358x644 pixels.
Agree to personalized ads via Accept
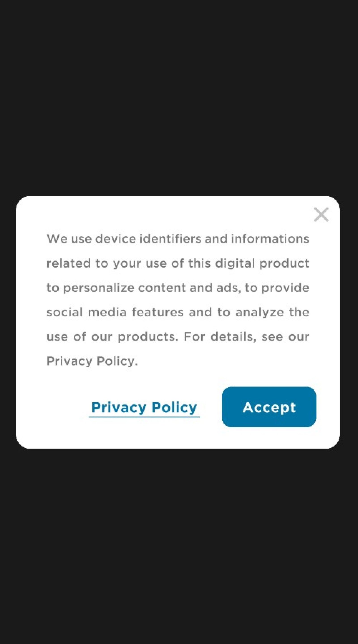269,407
